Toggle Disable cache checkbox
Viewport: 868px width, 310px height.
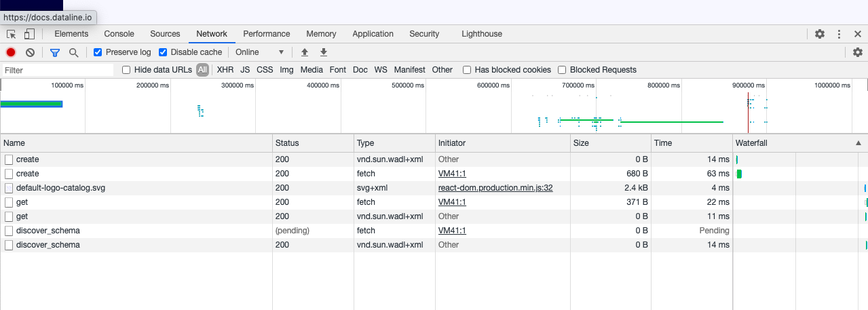point(163,52)
